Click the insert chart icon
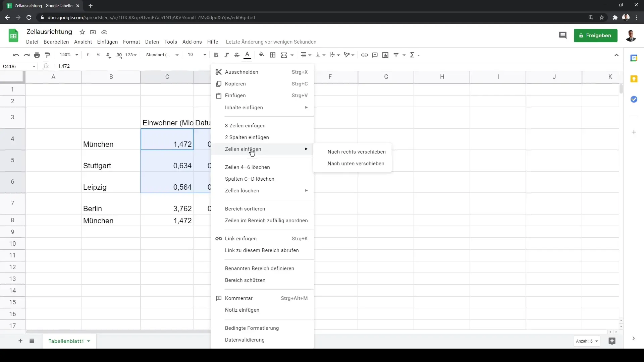The image size is (644, 362). 385,55
